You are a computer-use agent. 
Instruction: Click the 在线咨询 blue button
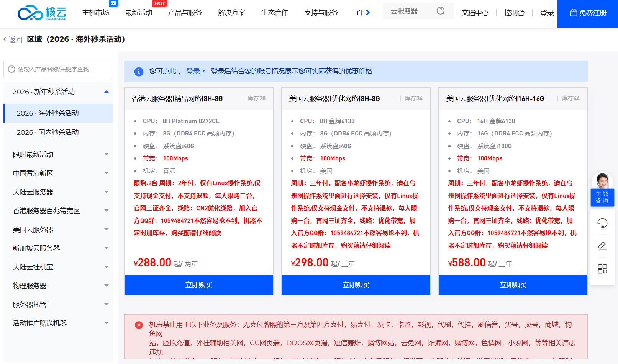pyautogui.click(x=602, y=197)
